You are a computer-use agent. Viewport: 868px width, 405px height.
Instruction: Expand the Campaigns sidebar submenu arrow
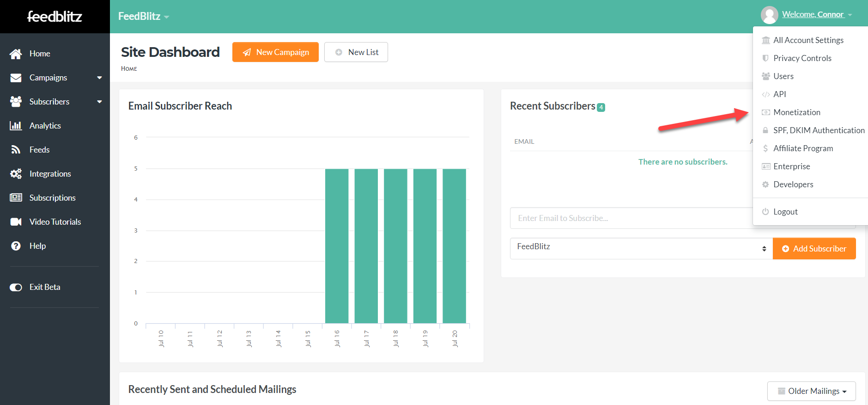(x=99, y=78)
